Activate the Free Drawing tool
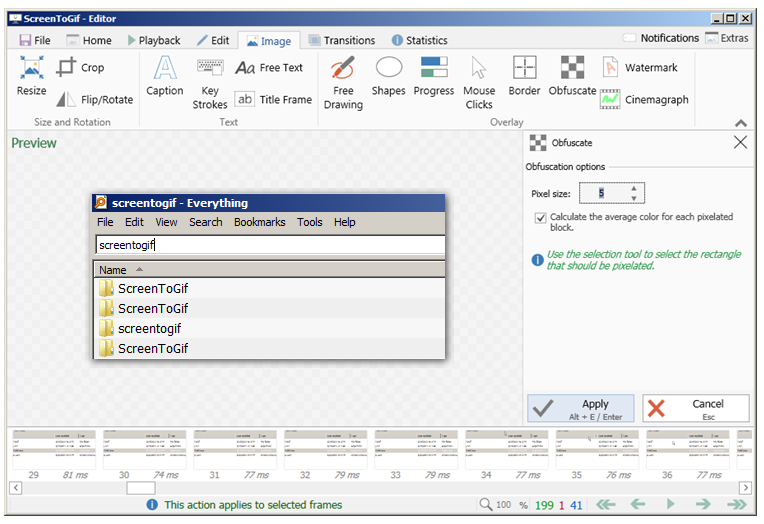The width and height of the screenshot is (764, 524). click(343, 83)
